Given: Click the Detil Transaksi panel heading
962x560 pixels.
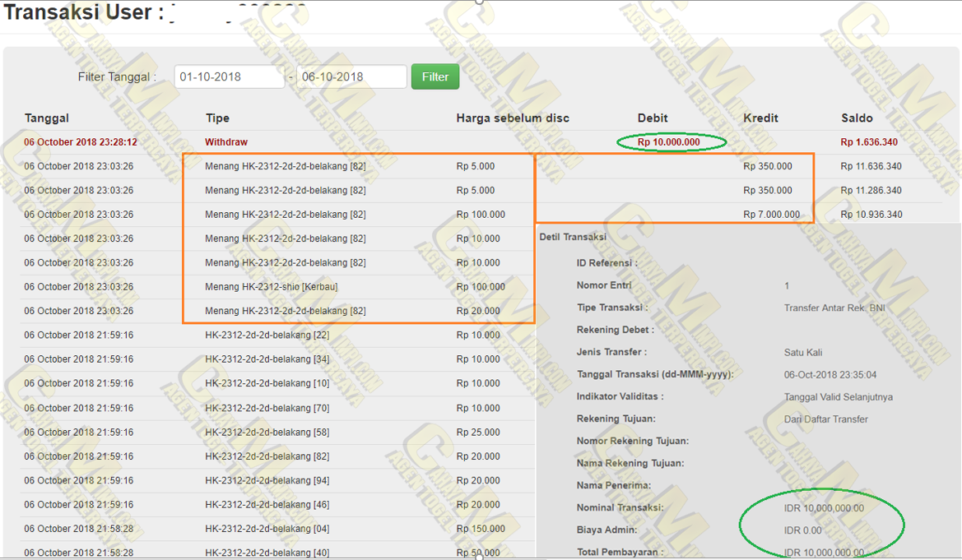Looking at the screenshot, I should [573, 237].
